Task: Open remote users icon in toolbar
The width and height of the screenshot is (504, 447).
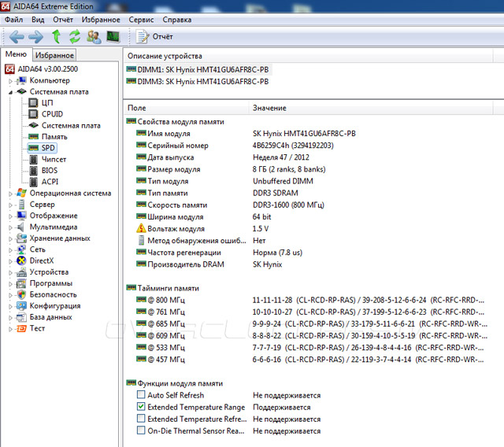Action: 94,37
